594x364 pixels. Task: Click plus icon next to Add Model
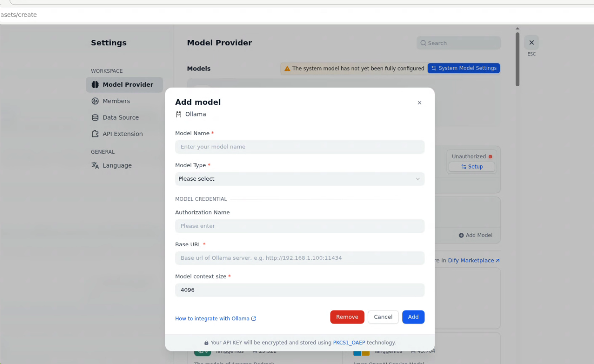[x=461, y=235]
